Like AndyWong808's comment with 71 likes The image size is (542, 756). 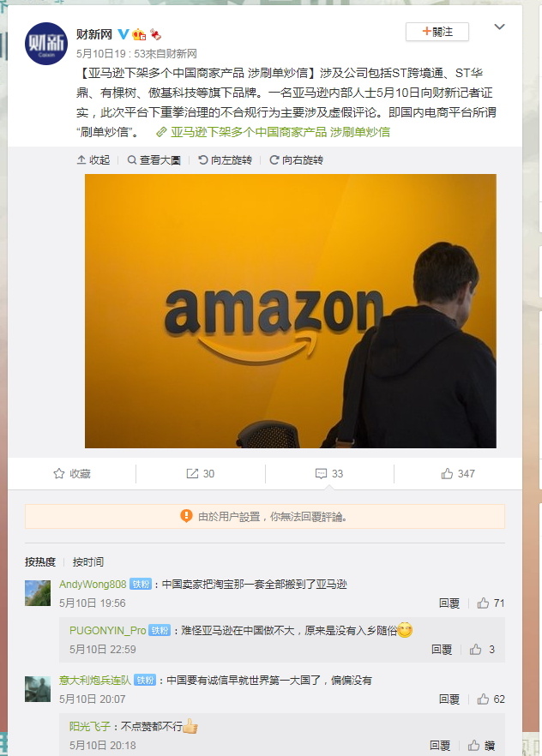pyautogui.click(x=491, y=603)
